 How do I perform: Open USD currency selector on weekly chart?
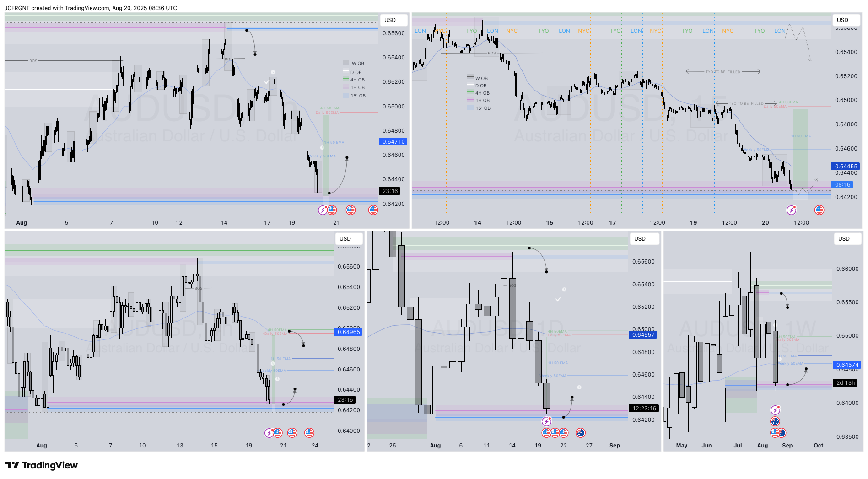847,239
